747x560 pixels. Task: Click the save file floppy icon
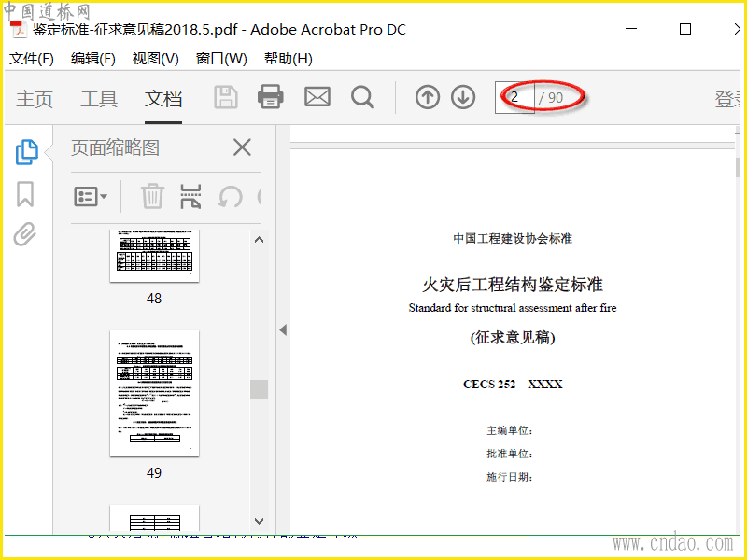(226, 97)
